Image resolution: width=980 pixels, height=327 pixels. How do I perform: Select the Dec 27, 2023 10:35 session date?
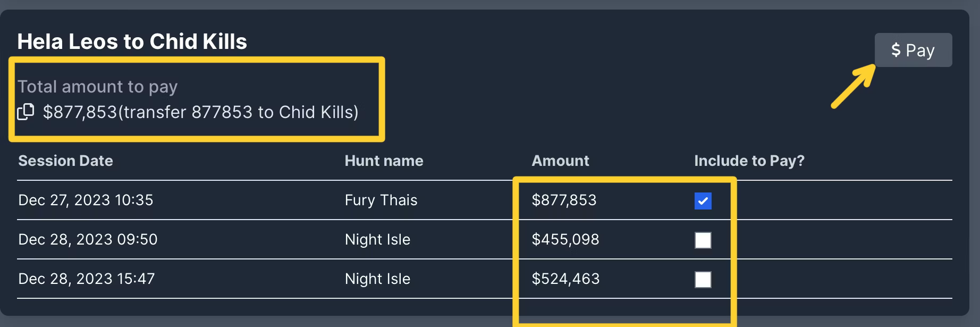(x=86, y=200)
